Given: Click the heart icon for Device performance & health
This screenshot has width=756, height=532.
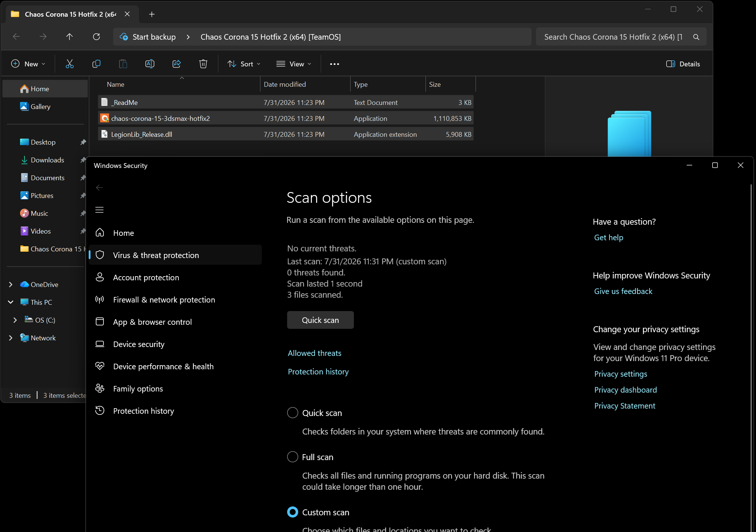Looking at the screenshot, I should (x=100, y=366).
